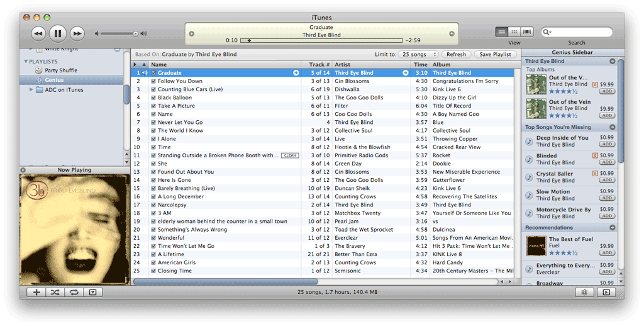Uncheck the Graduate song checkbox
The image size is (644, 326).
153,73
